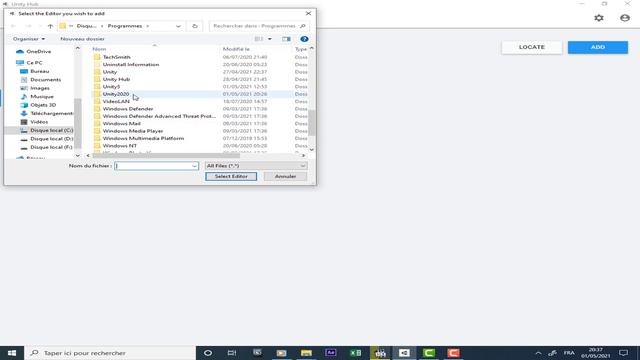640x360 pixels.
Task: Select the Uninstall Information folder
Action: [131, 64]
